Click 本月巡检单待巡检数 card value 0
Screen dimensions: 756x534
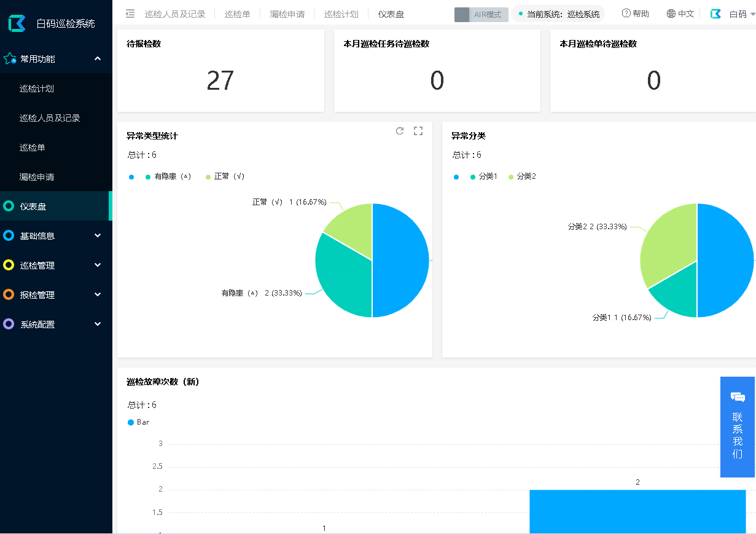tap(654, 80)
